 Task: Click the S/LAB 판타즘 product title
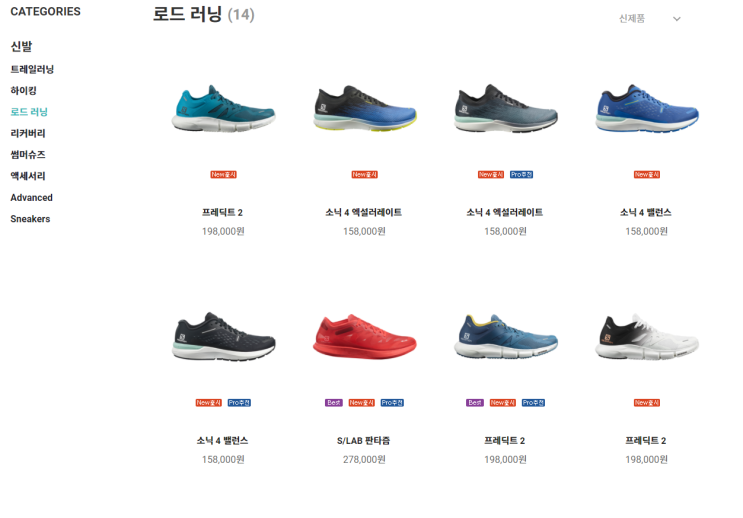363,441
